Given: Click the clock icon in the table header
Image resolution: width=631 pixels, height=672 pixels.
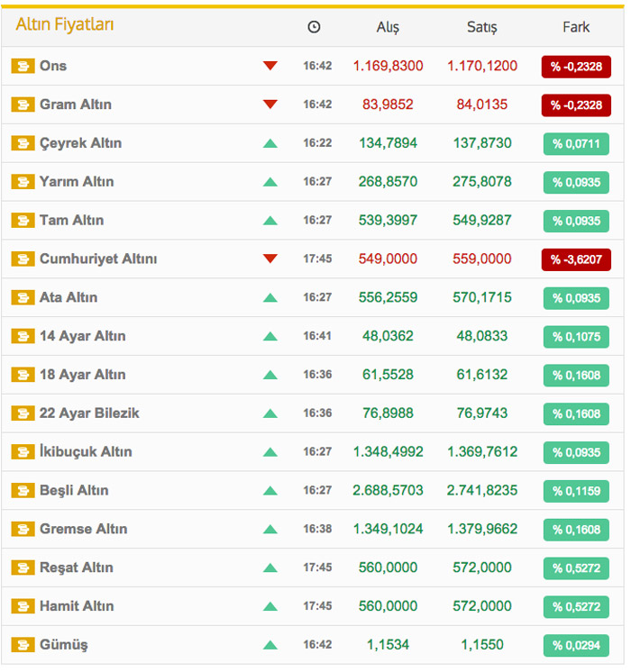Looking at the screenshot, I should [314, 27].
